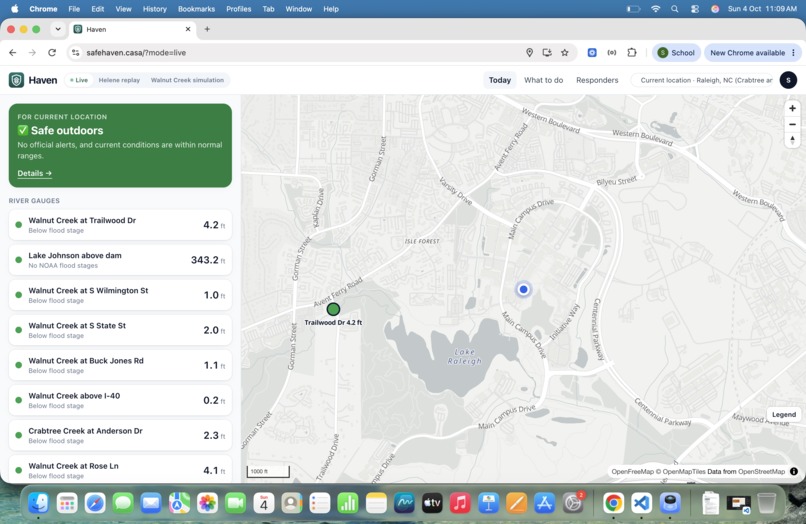Select Walnut Creek at S State St gauge
Viewport: 806px width, 524px height.
pos(120,330)
